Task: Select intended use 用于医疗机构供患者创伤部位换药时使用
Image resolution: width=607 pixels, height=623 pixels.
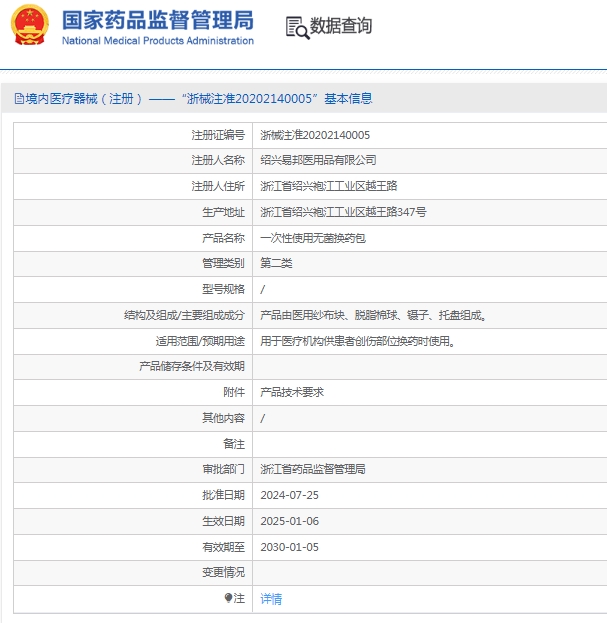Action: click(x=358, y=341)
